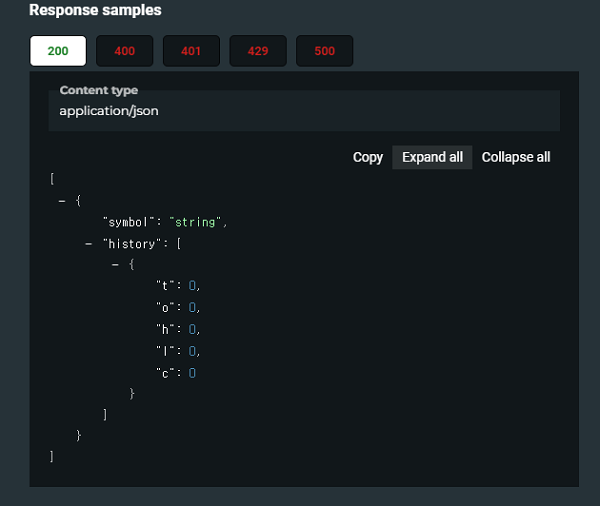The width and height of the screenshot is (600, 506).
Task: Click the Expand all button
Action: pyautogui.click(x=432, y=157)
